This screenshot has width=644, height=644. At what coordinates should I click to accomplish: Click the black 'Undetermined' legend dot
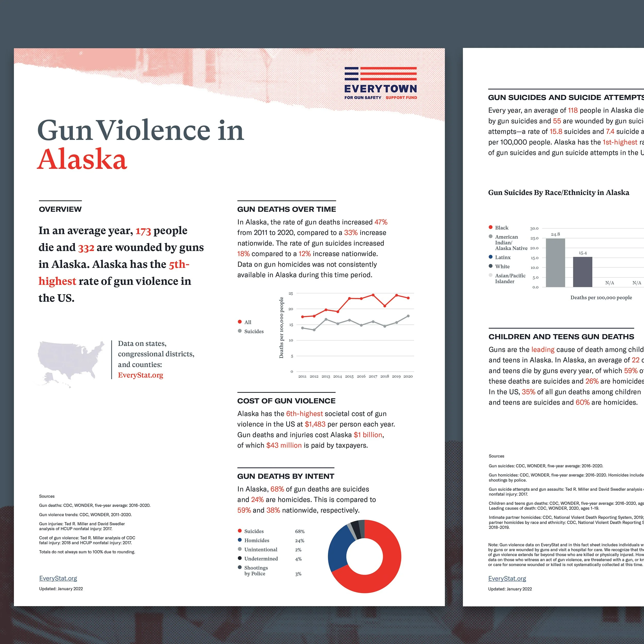tap(240, 558)
